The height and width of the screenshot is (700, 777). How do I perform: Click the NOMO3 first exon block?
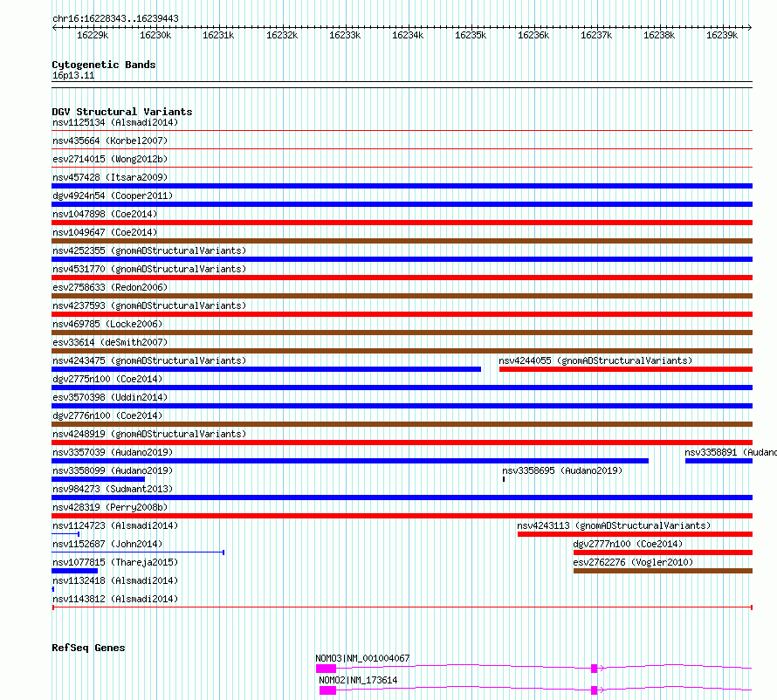(326, 669)
